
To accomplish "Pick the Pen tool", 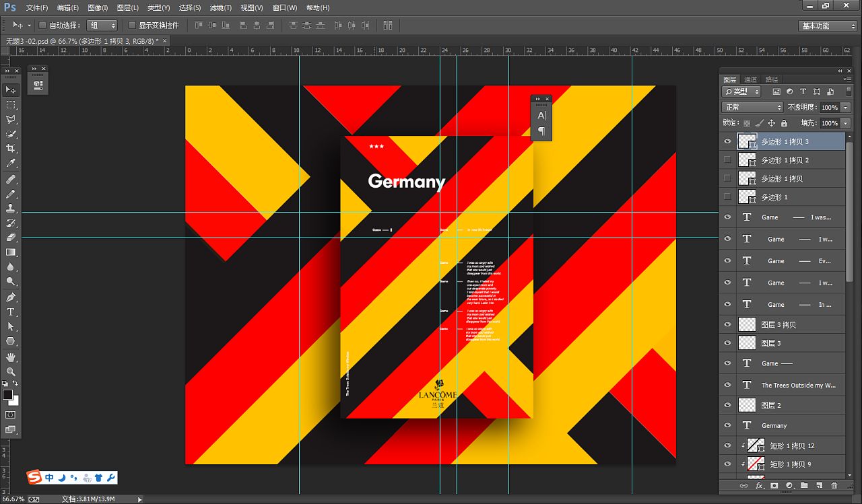I will [x=11, y=297].
